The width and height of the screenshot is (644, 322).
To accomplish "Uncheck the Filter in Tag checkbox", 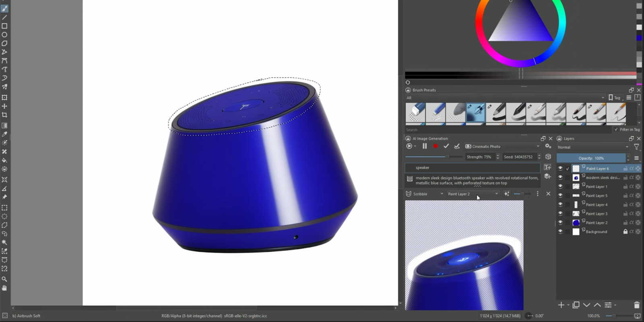I will 616,130.
